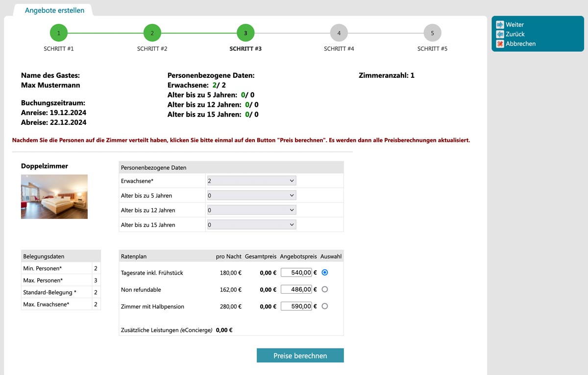
Task: Click Max. Personen* row
Action: click(x=61, y=281)
